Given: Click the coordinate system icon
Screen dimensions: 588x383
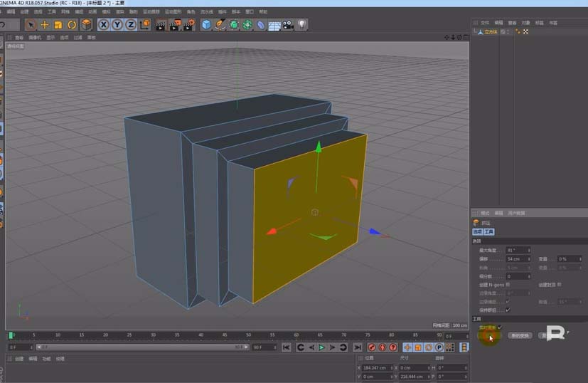Looking at the screenshot, I should (144, 25).
